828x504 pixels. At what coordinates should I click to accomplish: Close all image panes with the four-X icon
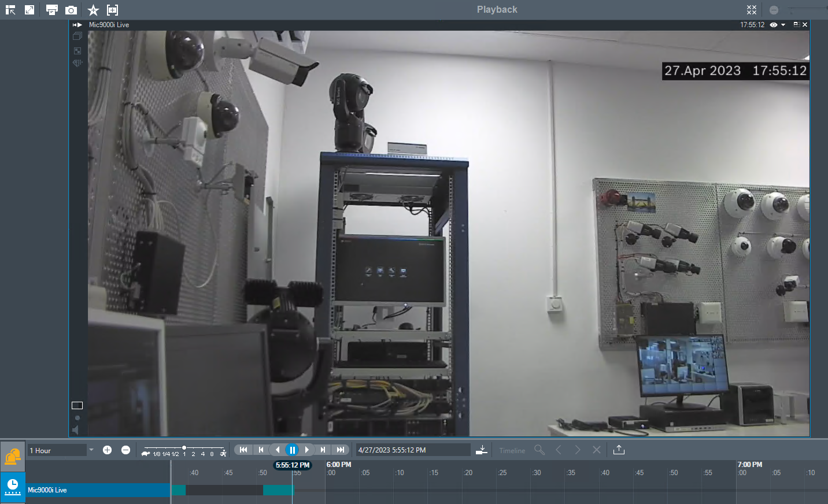click(751, 10)
